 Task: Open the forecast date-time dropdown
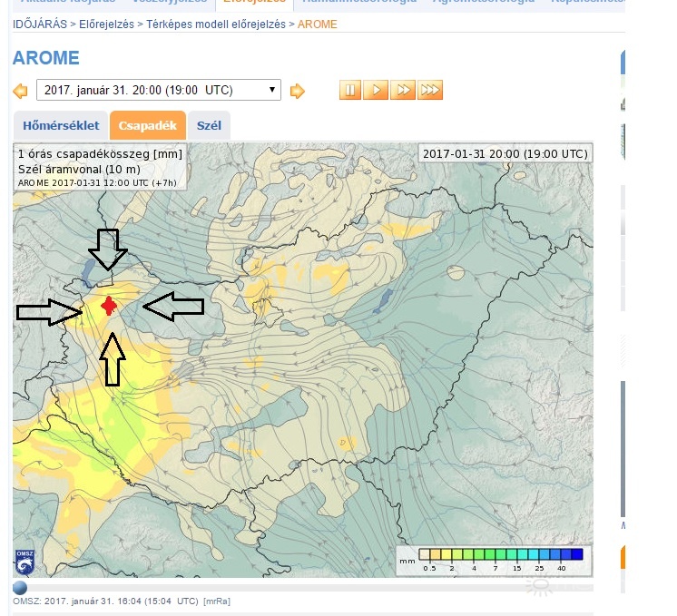[x=159, y=91]
